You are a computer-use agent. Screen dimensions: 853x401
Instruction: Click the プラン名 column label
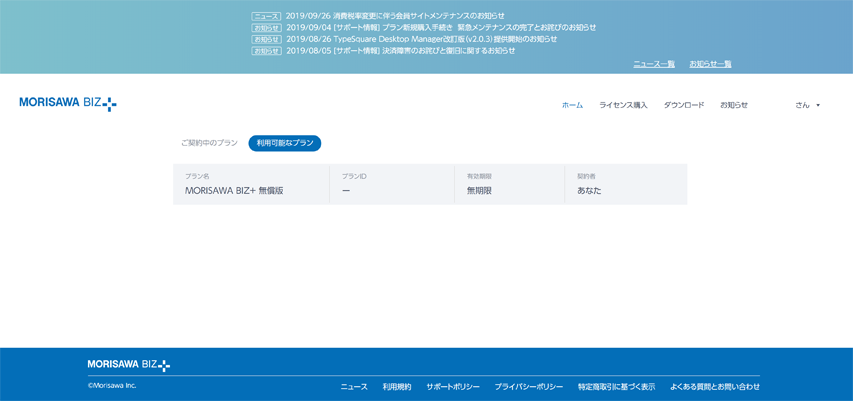pyautogui.click(x=197, y=176)
